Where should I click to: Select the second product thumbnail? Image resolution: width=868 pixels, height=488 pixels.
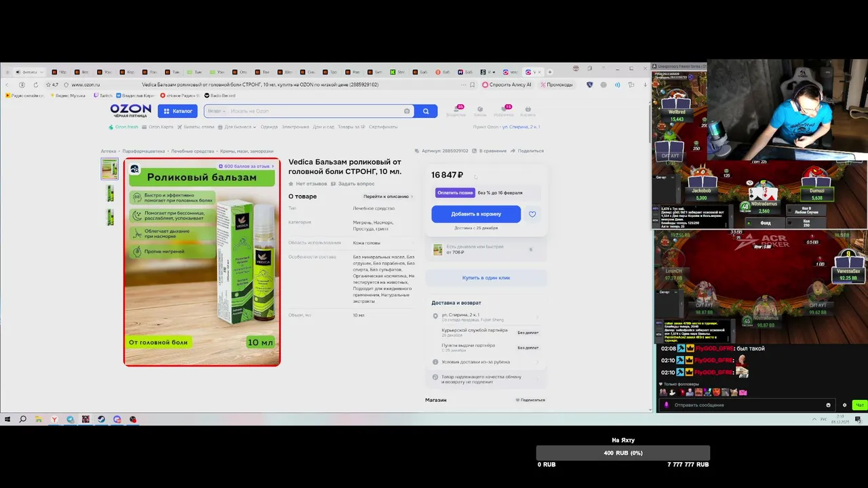[x=110, y=193]
